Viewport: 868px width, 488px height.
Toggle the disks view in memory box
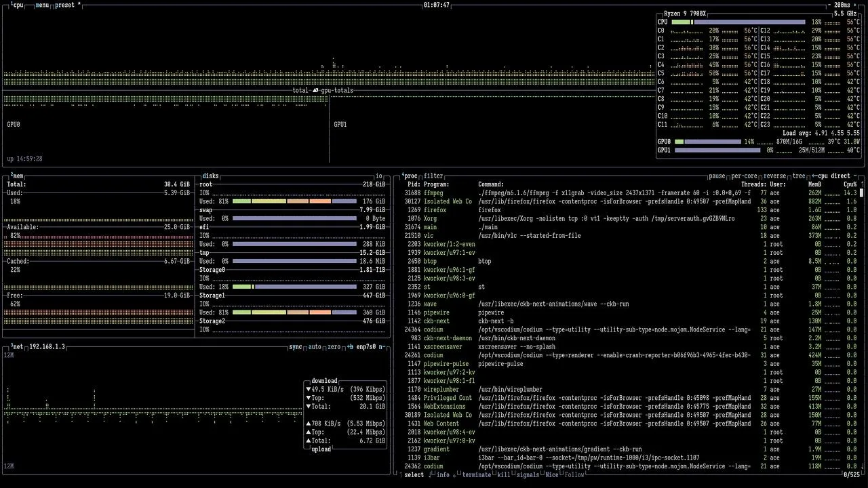211,176
